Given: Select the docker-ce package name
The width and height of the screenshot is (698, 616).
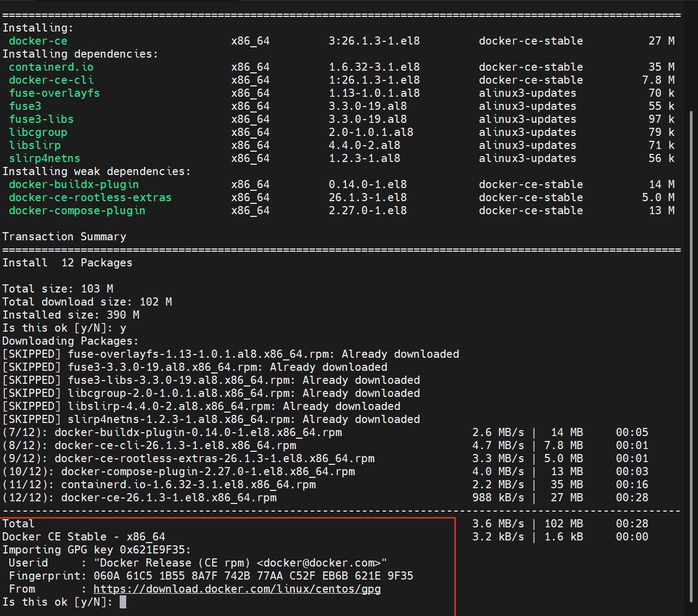Looking at the screenshot, I should coord(38,41).
